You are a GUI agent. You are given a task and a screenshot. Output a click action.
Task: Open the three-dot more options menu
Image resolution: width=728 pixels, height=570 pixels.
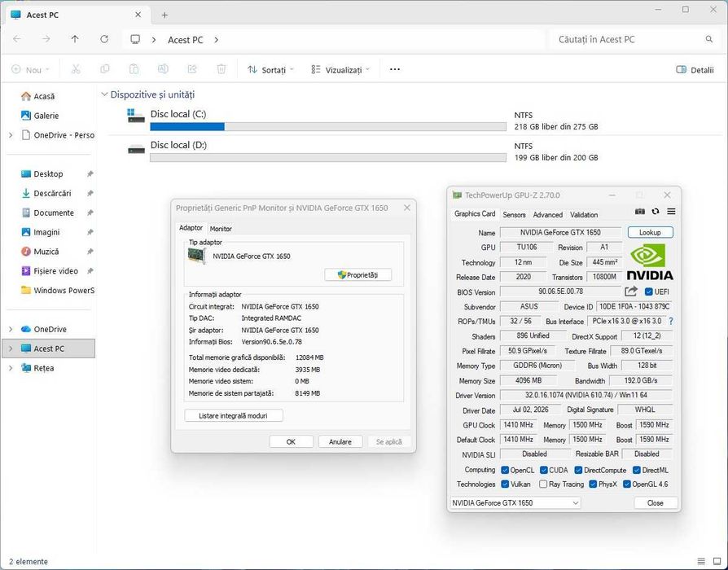click(395, 70)
